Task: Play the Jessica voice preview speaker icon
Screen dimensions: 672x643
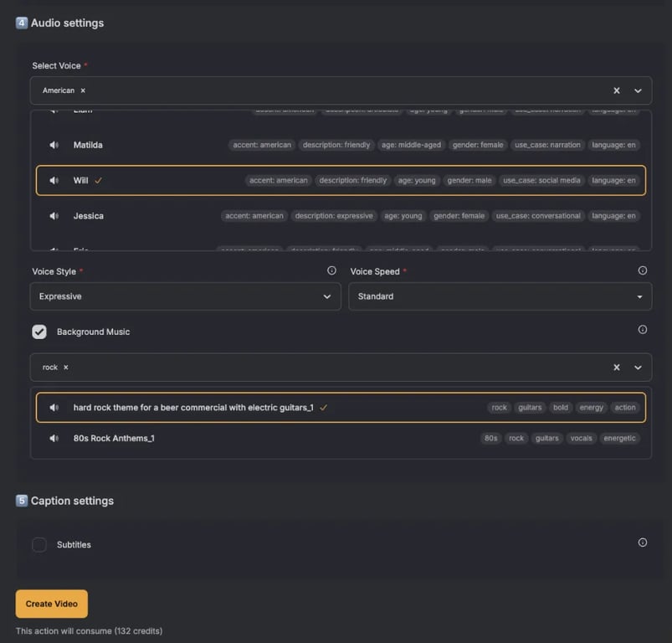Action: click(54, 216)
